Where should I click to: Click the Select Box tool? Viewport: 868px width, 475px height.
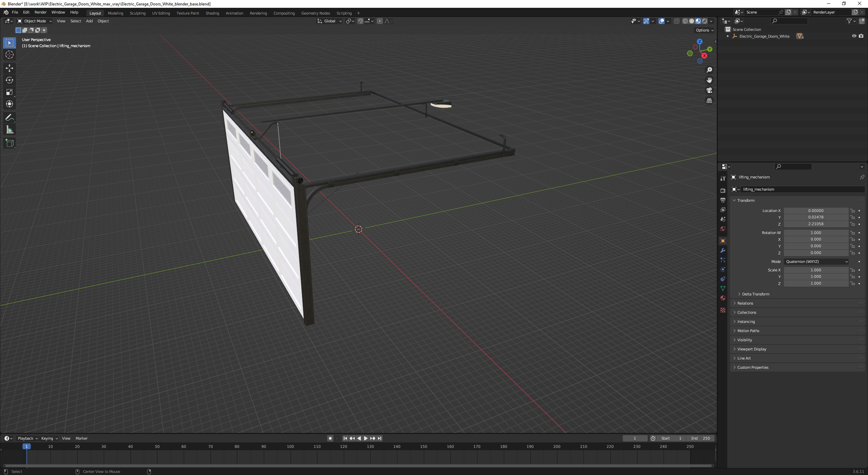9,43
